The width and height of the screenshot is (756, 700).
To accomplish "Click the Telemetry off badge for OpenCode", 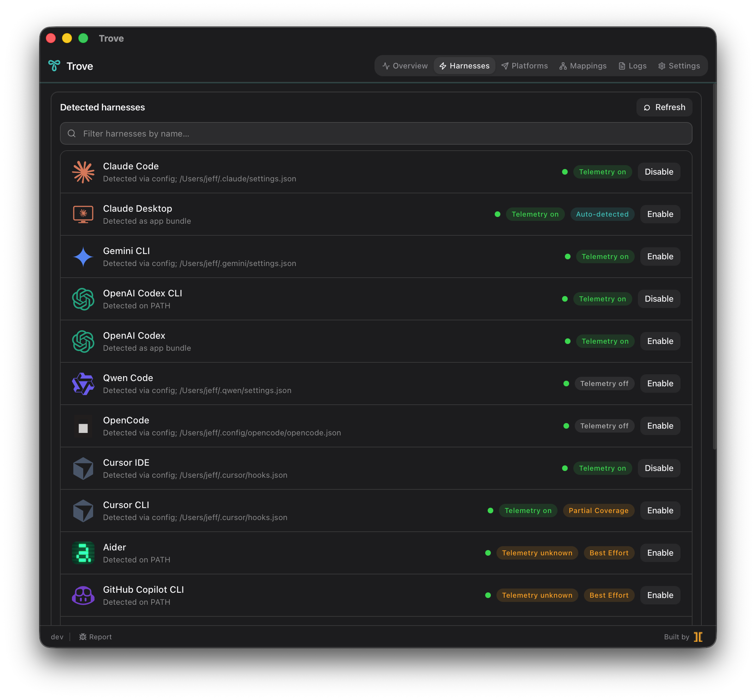I will (x=604, y=426).
